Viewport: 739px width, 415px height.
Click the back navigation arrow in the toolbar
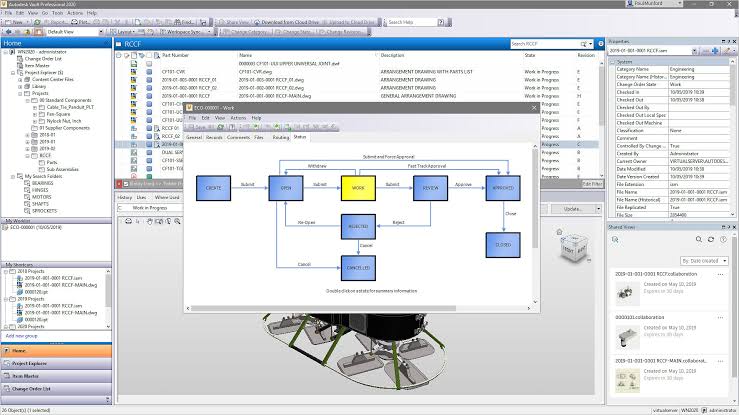tap(8, 32)
